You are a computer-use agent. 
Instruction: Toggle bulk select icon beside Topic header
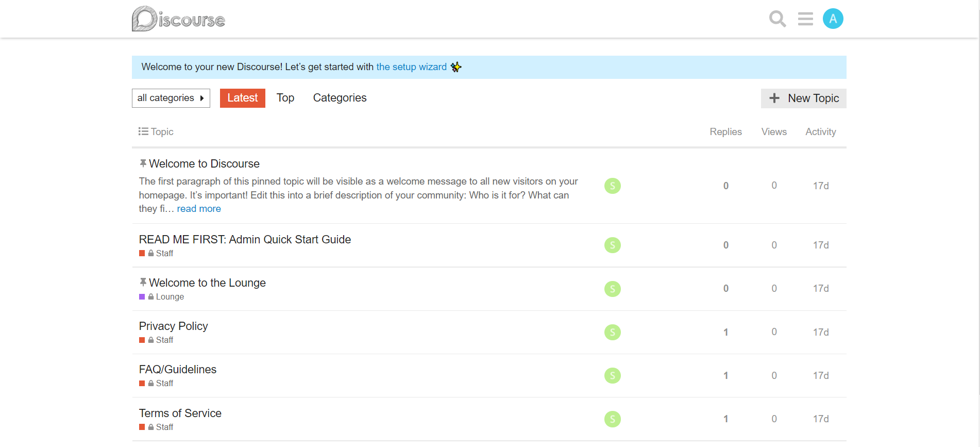(143, 131)
